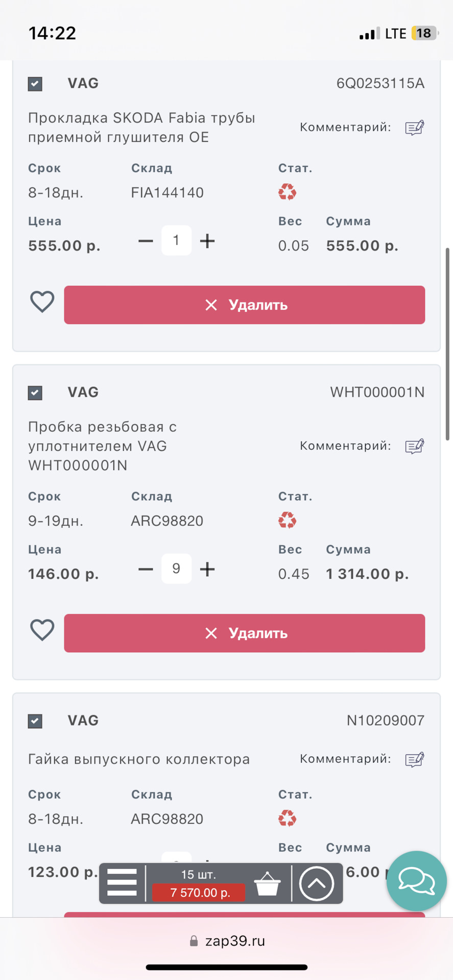Open comment editor for part 6Q0253115A
Image resolution: width=453 pixels, height=980 pixels.
(414, 128)
